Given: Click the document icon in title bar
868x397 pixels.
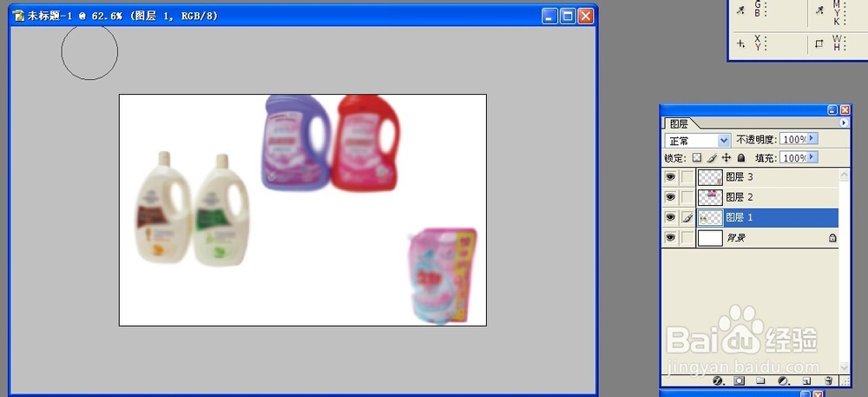Looking at the screenshot, I should click(x=19, y=16).
